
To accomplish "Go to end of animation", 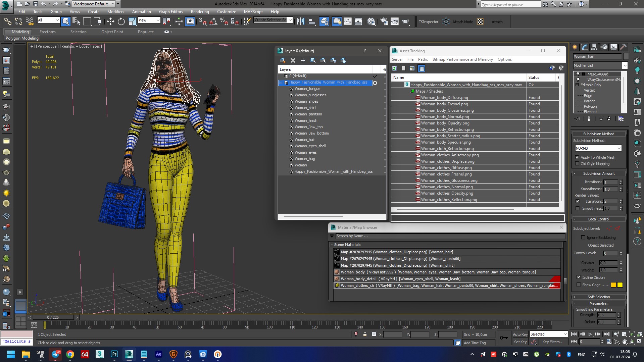I will click(x=607, y=334).
